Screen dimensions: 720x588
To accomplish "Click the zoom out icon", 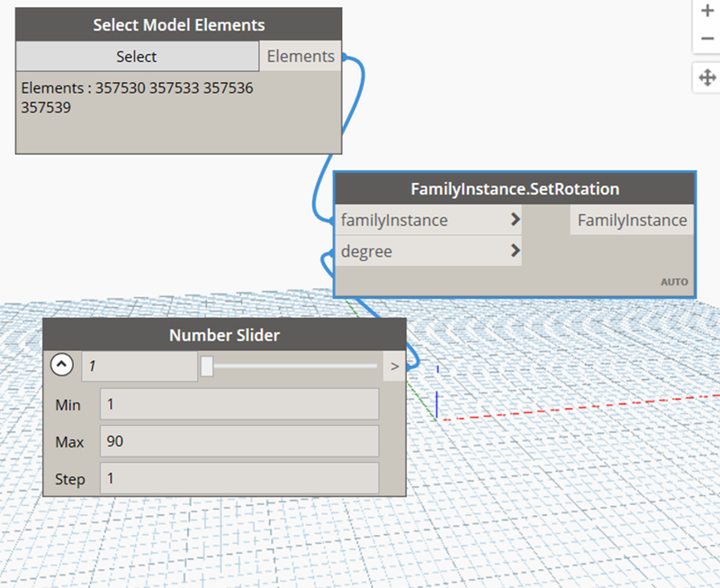I will 707,38.
